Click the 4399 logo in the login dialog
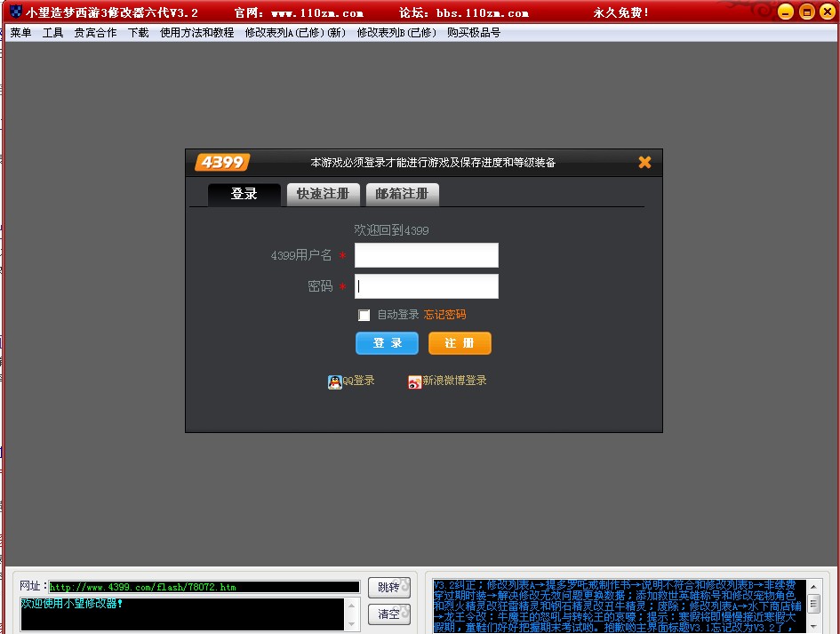Viewport: 840px width, 634px height. coord(222,162)
